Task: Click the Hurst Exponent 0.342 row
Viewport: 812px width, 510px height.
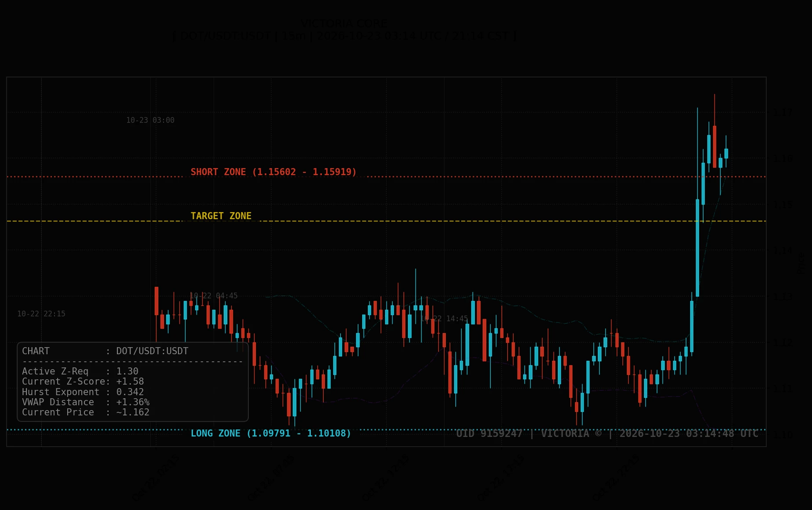Action: coord(83,392)
